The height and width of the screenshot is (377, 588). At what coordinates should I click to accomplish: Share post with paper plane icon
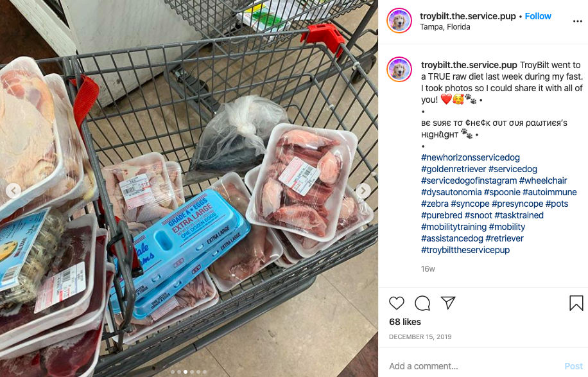coord(448,302)
